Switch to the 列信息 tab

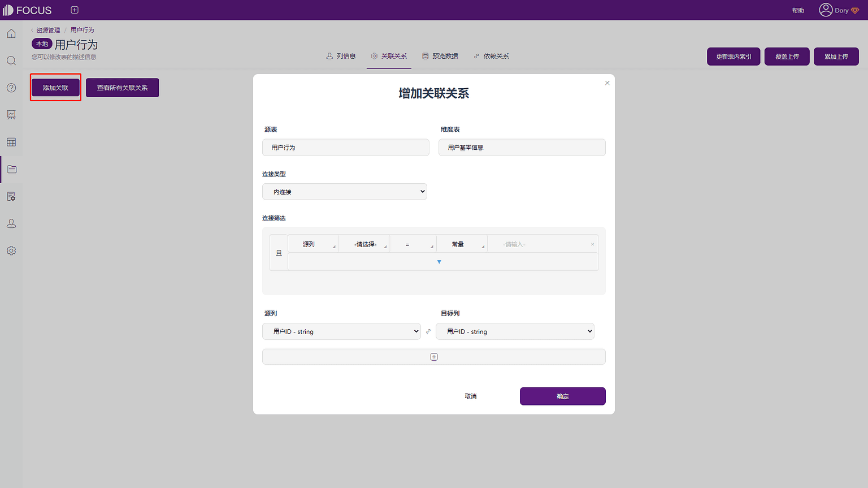pyautogui.click(x=341, y=56)
